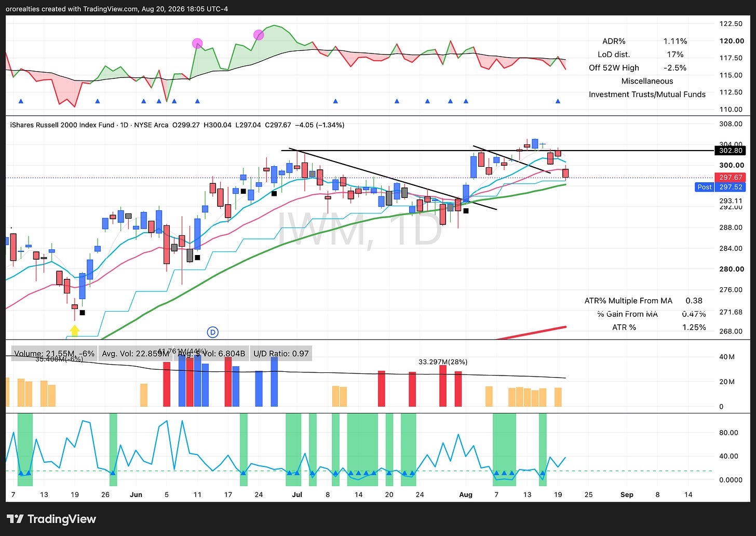
Task: Click the LoD dist. label
Action: [x=614, y=55]
